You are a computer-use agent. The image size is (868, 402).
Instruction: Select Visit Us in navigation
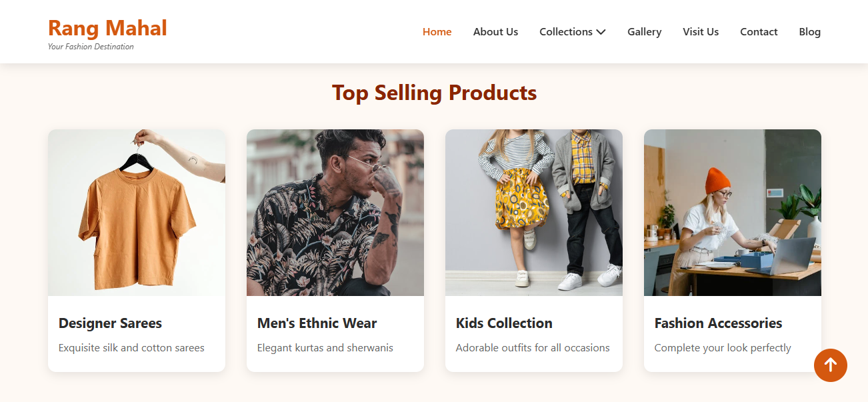point(700,32)
